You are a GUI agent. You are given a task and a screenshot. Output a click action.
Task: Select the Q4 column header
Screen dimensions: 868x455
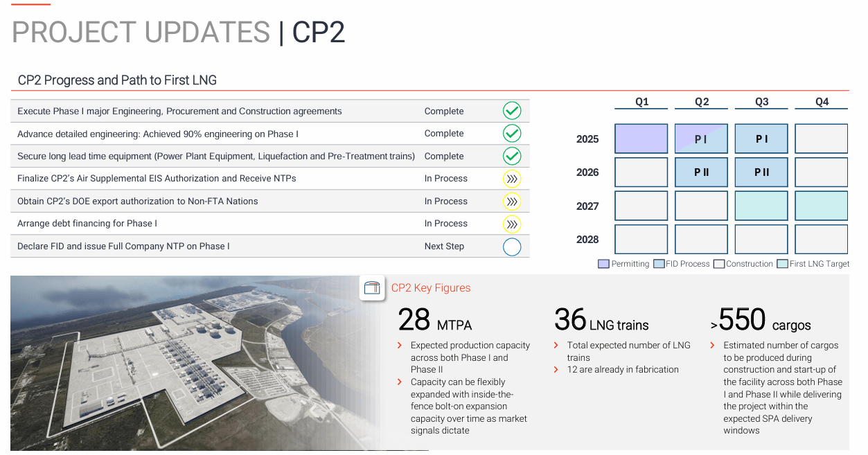pyautogui.click(x=822, y=102)
